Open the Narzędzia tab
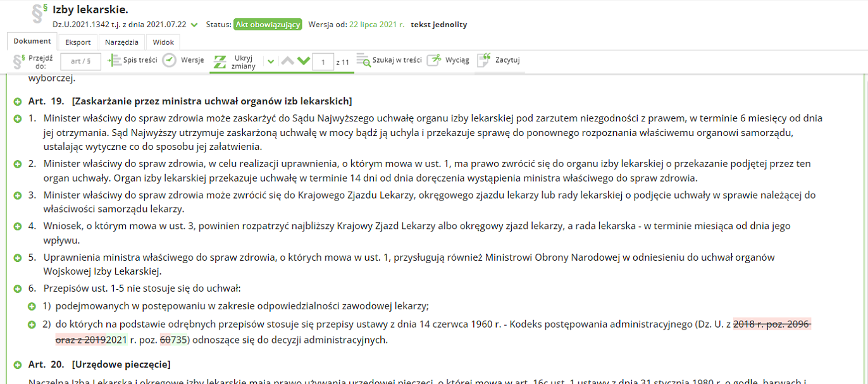The height and width of the screenshot is (384, 868). (x=121, y=42)
